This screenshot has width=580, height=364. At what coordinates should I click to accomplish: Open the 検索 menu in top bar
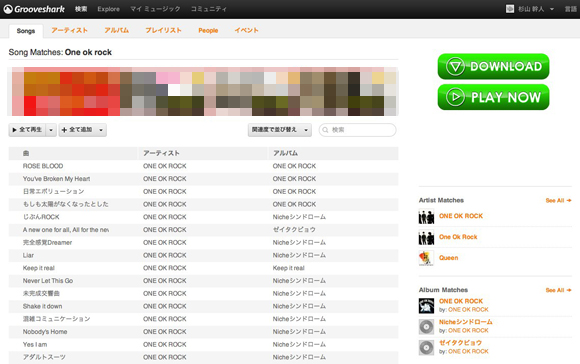coord(81,9)
